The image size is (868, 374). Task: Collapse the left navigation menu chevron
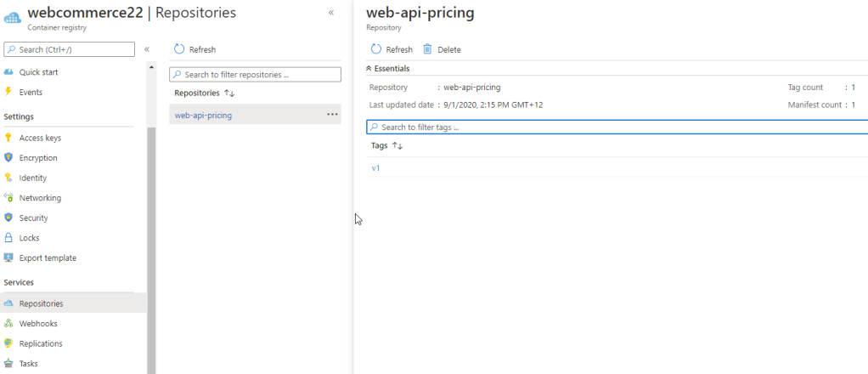(x=147, y=49)
